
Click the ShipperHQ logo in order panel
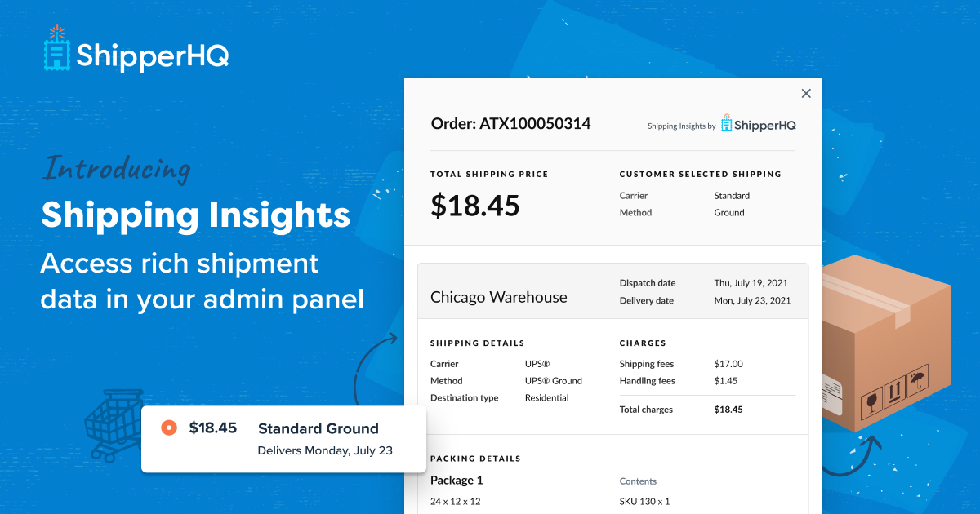click(758, 124)
